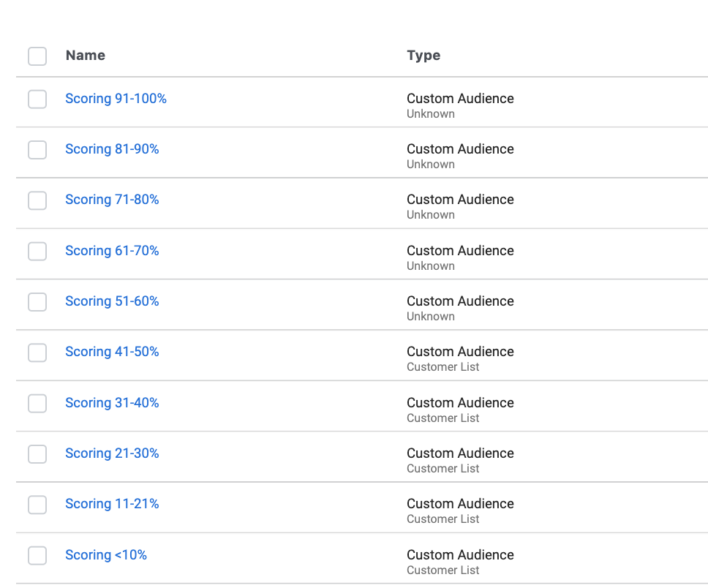Open the Scoring 51-60% audience link
The width and height of the screenshot is (708, 588).
(x=112, y=301)
